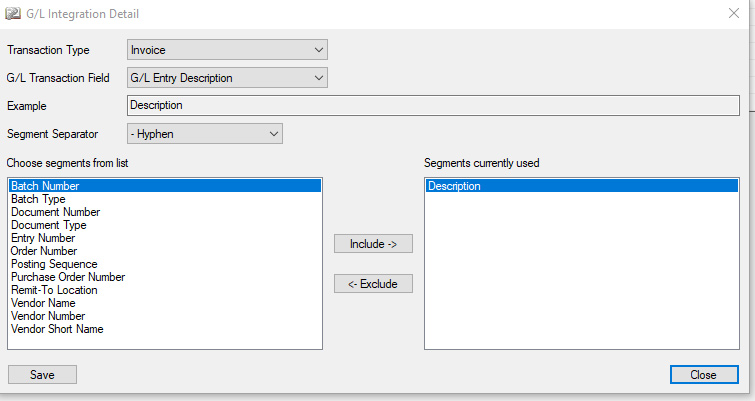Viewport: 755px width, 401px height.
Task: Expand the G/L Transaction Field dropdown
Action: pos(227,78)
